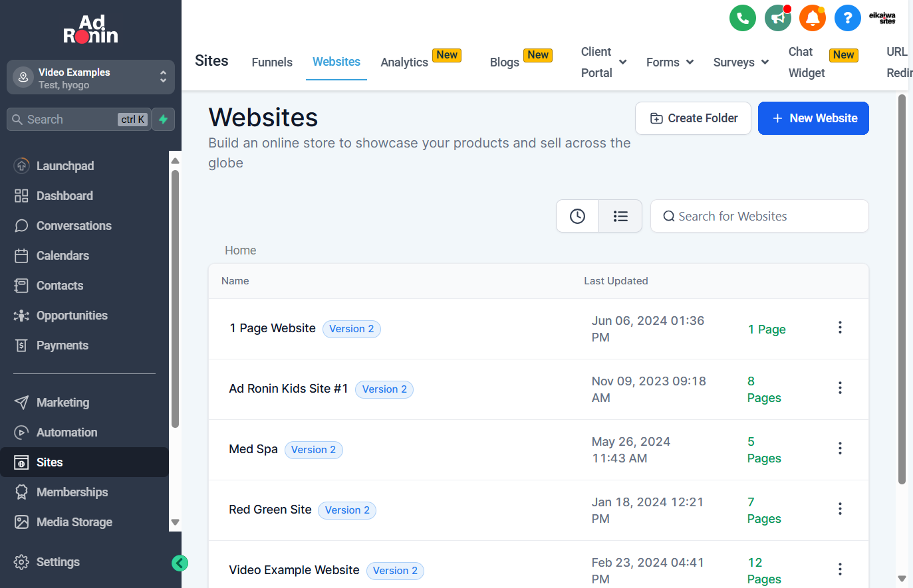Image resolution: width=913 pixels, height=588 pixels.
Task: Click the Create Folder button
Action: (693, 118)
